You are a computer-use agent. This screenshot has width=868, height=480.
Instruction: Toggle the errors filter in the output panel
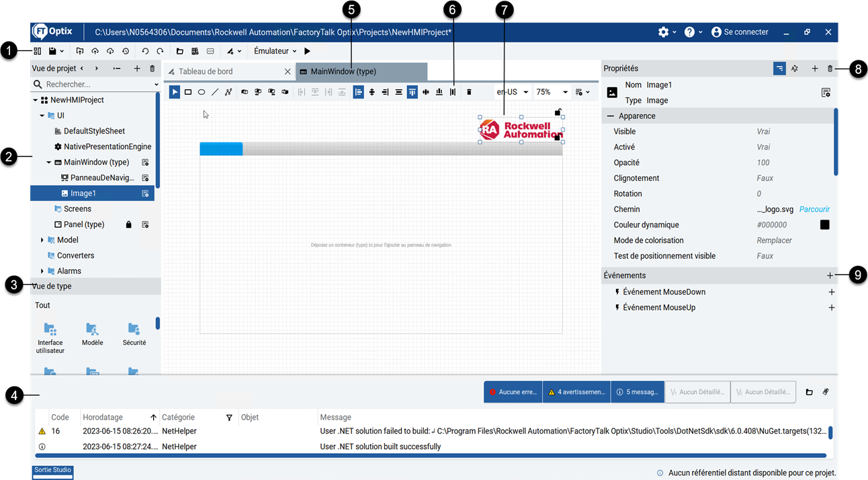513,392
